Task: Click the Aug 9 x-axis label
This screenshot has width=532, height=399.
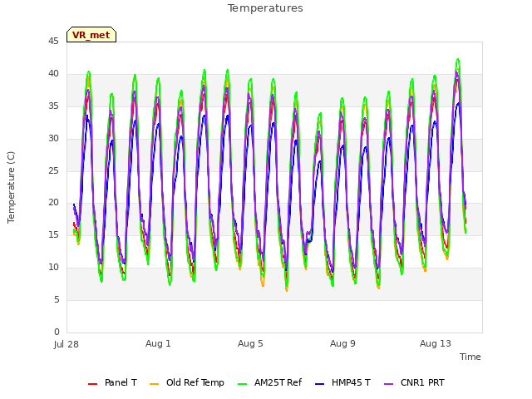Action: click(342, 343)
